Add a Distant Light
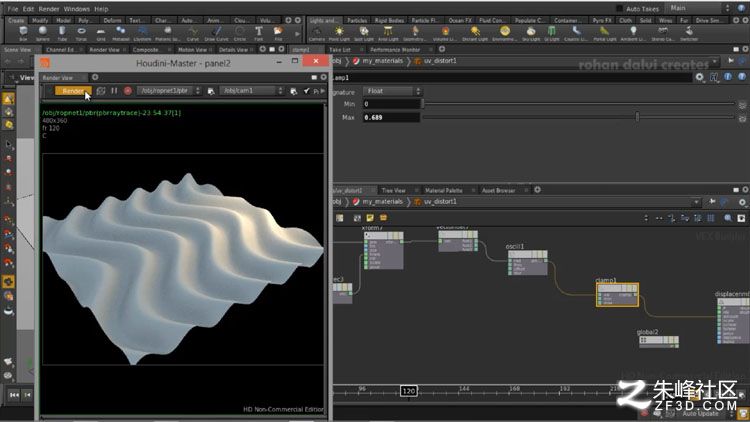This screenshot has height=422, width=750. 475,33
